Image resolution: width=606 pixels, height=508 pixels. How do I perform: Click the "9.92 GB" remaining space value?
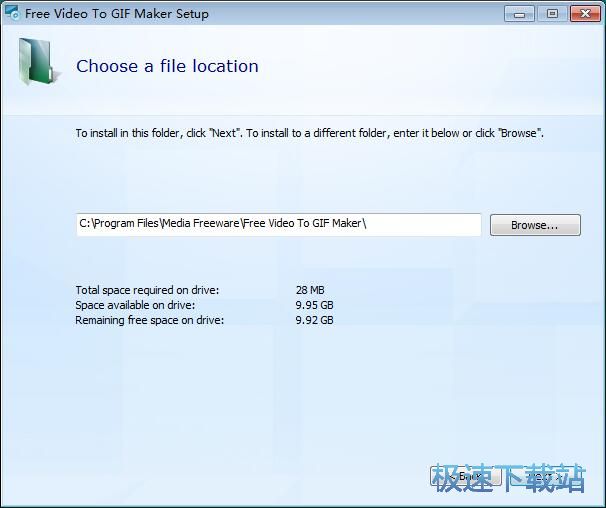[x=314, y=320]
